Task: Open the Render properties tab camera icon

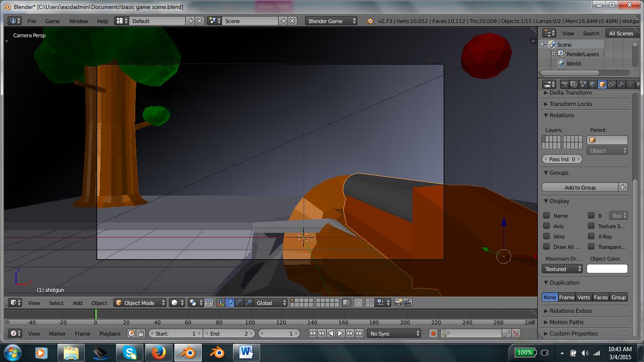Action: (564, 84)
